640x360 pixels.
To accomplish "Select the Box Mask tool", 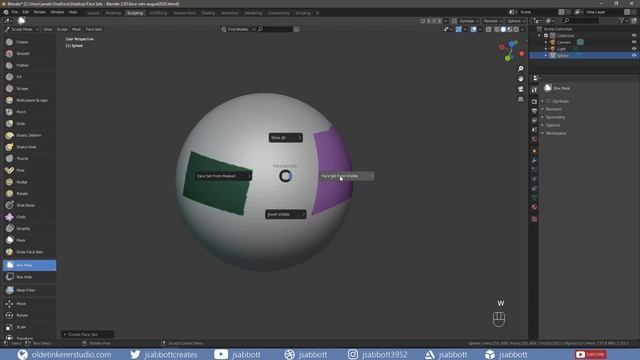I will click(29, 265).
